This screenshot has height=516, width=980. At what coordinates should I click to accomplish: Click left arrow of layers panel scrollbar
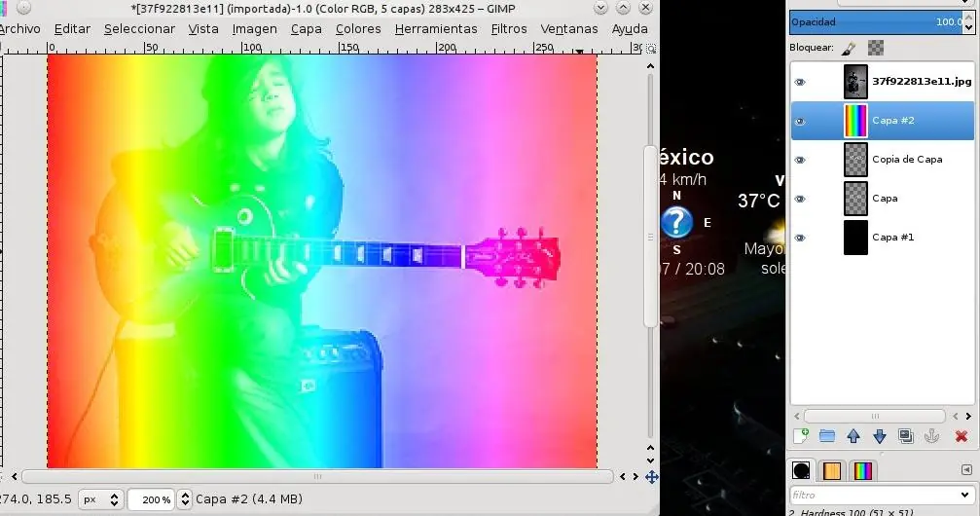tap(796, 416)
